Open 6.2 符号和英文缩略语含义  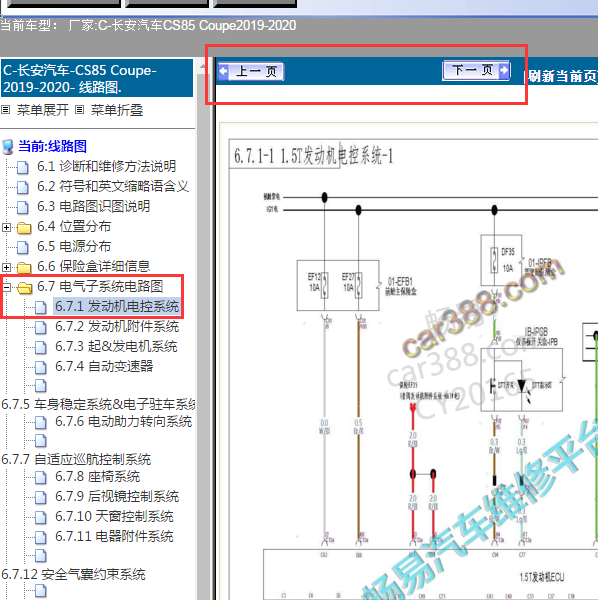pyautogui.click(x=113, y=186)
